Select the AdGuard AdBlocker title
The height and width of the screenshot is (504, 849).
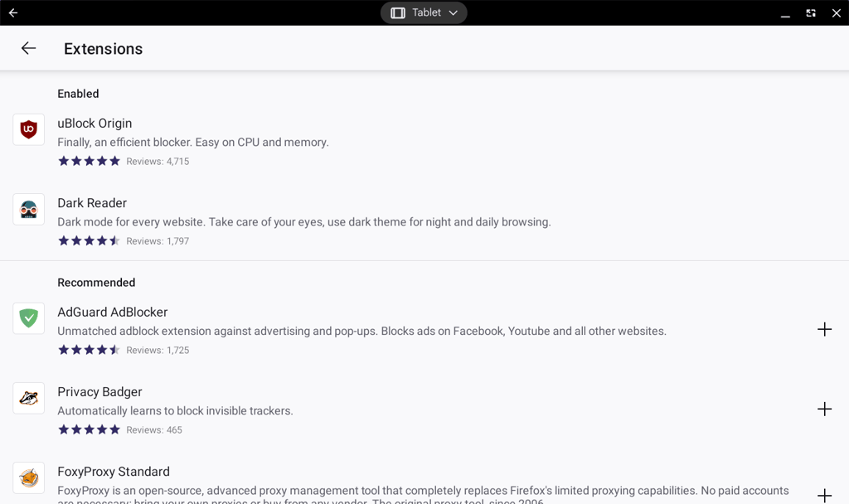[x=113, y=313]
